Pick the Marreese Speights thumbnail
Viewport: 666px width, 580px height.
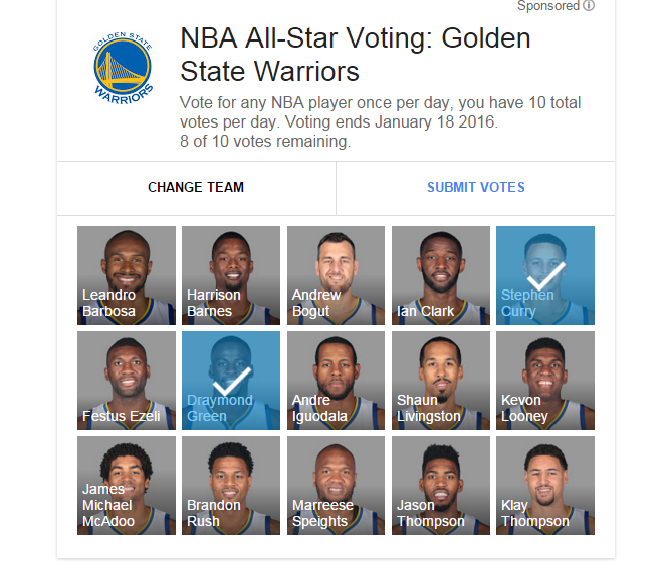coord(336,485)
